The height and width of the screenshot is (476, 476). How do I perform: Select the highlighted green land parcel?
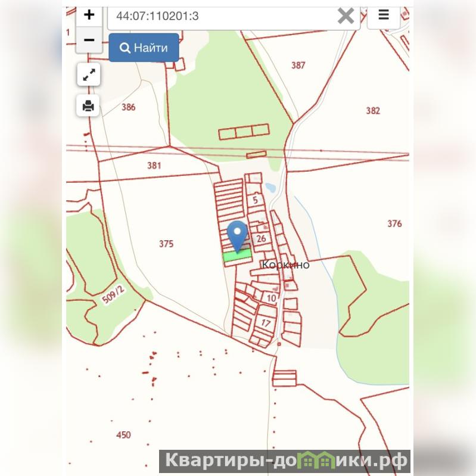237,255
